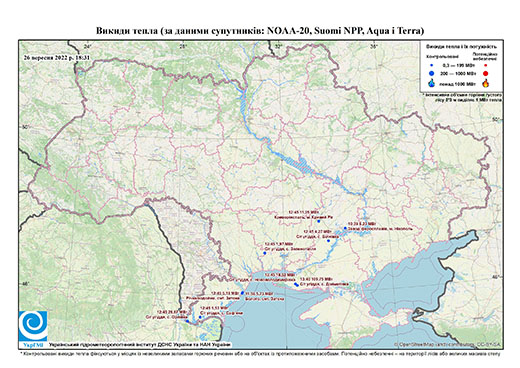
Task: Click the blue heat marker near Kryvyi Rih
Action: [319, 221]
